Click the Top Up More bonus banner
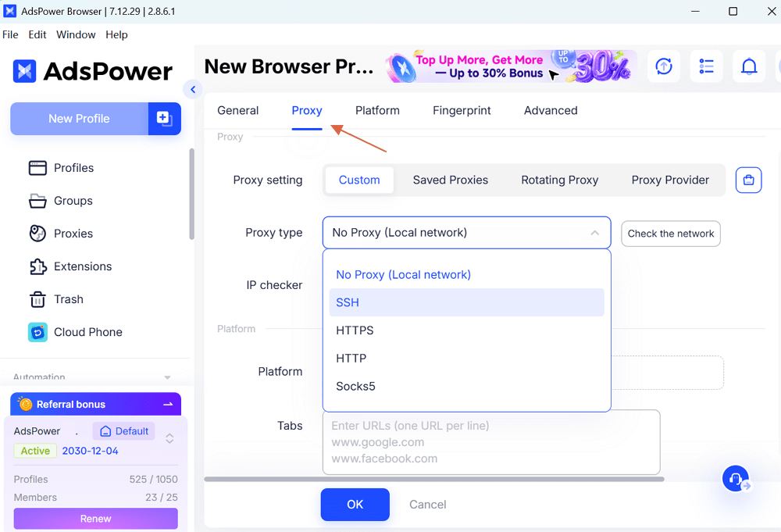The width and height of the screenshot is (781, 532). (511, 66)
